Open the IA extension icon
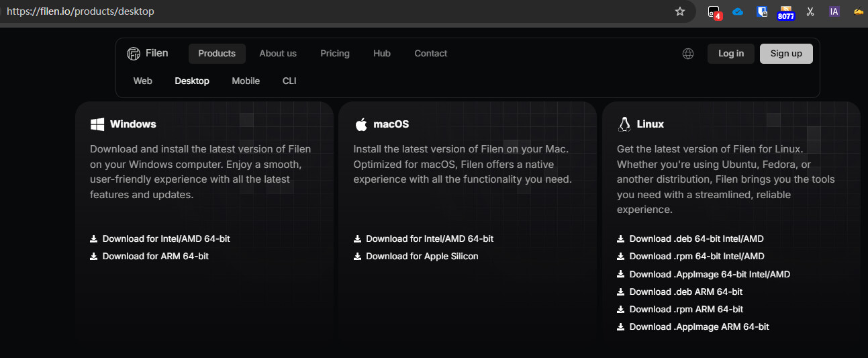The width and height of the screenshot is (868, 358). (834, 11)
